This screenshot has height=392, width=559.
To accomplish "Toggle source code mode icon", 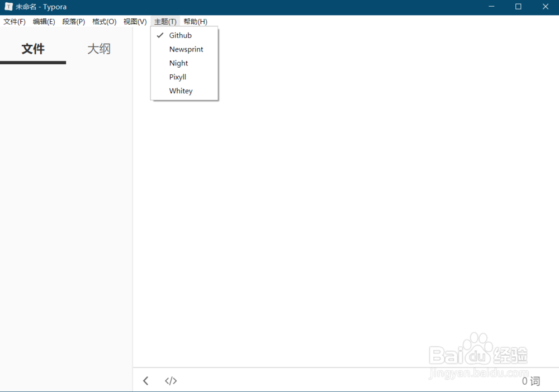I will (x=170, y=381).
